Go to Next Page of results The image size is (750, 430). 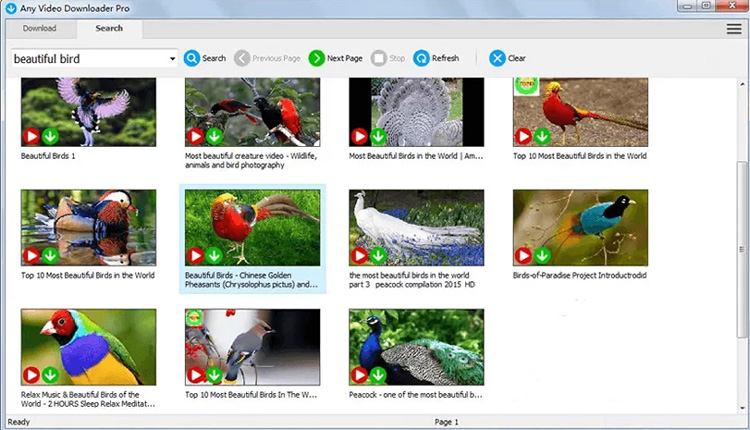pyautogui.click(x=335, y=58)
